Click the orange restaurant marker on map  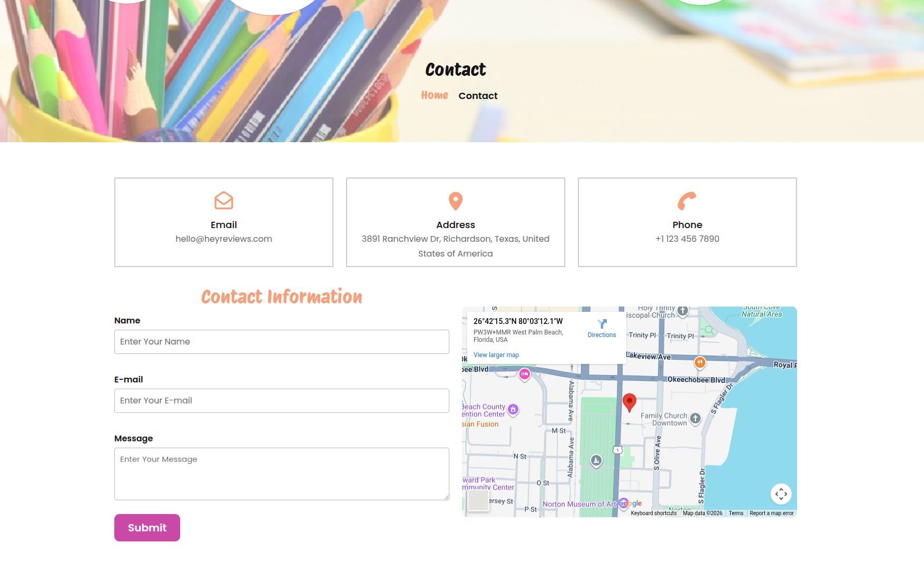coord(700,362)
